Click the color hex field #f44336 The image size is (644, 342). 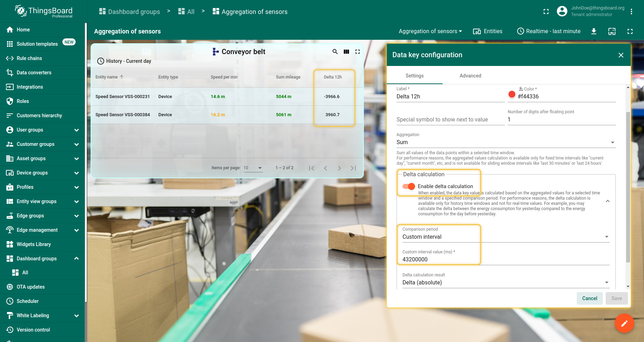pos(567,97)
